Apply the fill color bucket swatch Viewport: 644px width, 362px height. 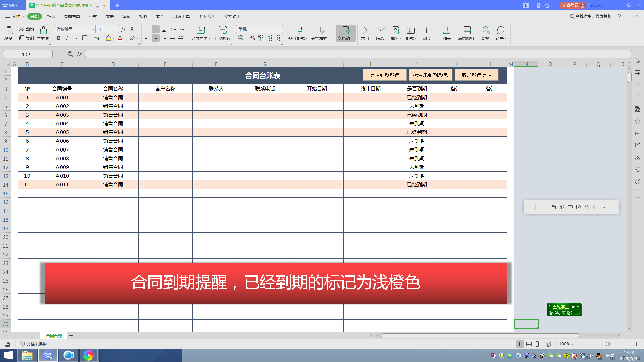108,38
